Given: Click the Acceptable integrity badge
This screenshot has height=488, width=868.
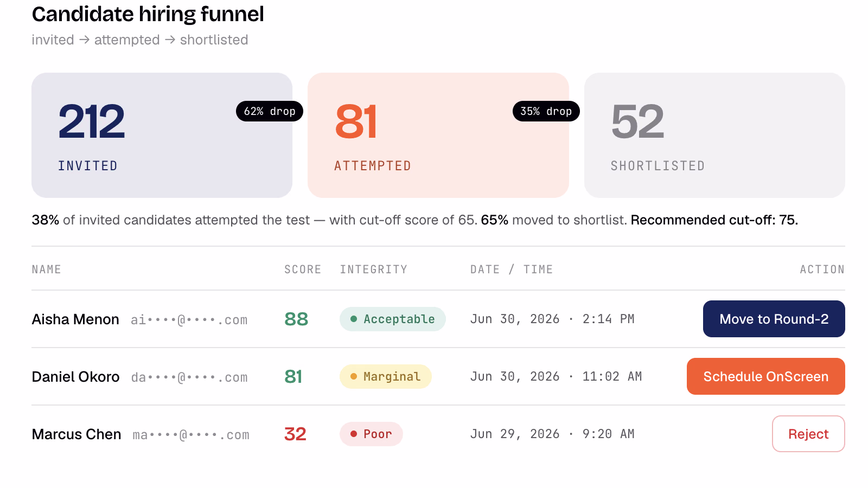Looking at the screenshot, I should click(x=393, y=319).
